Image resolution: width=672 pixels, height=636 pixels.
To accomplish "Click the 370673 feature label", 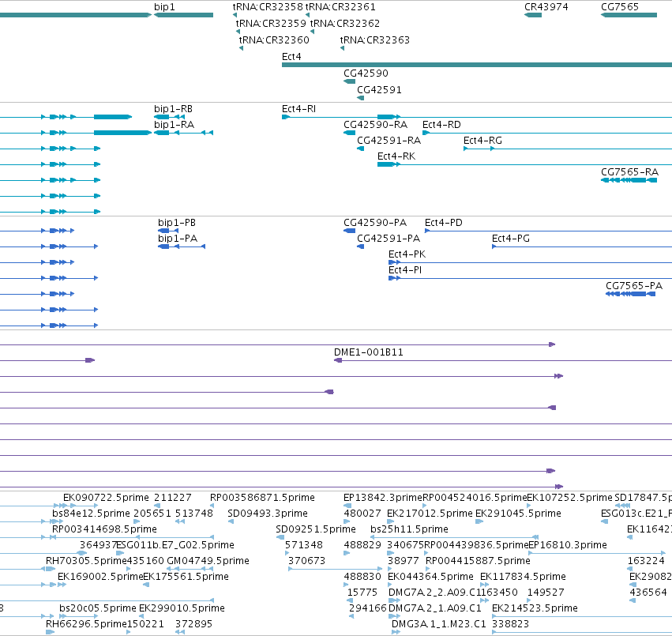I will 307,562.
